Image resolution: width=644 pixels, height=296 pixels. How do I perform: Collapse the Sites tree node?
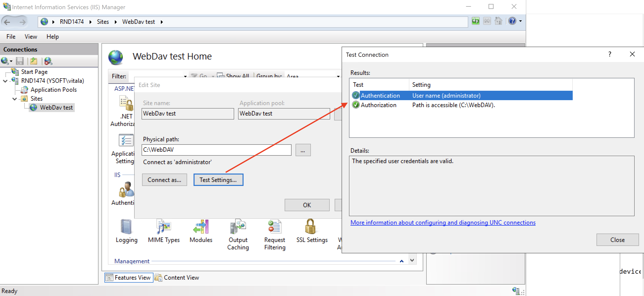coord(15,99)
